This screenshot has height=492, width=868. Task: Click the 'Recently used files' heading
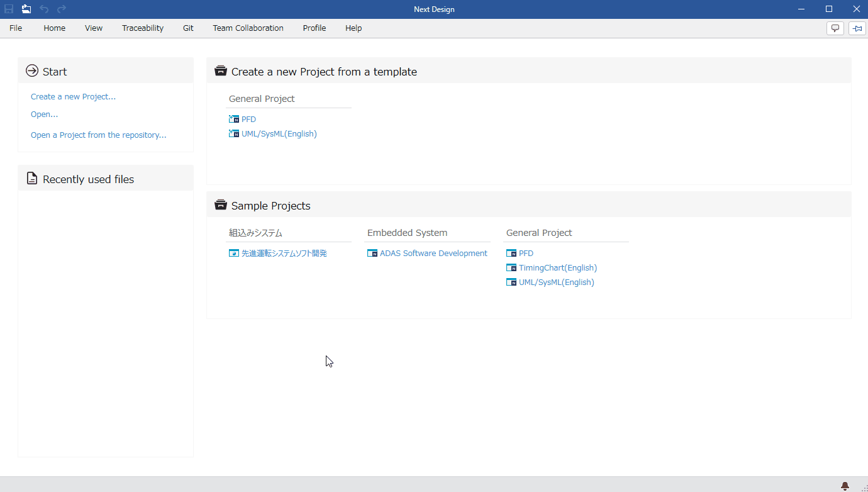pyautogui.click(x=88, y=179)
